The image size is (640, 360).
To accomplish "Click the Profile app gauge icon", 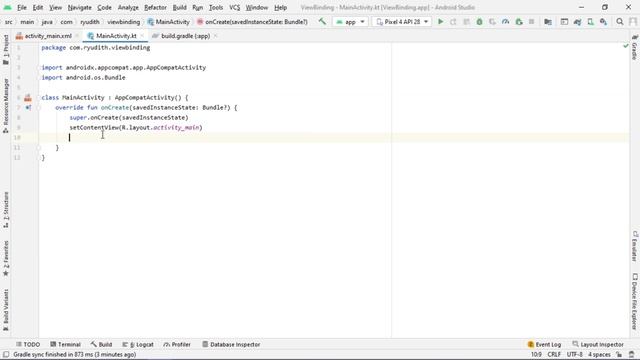I will (x=506, y=22).
